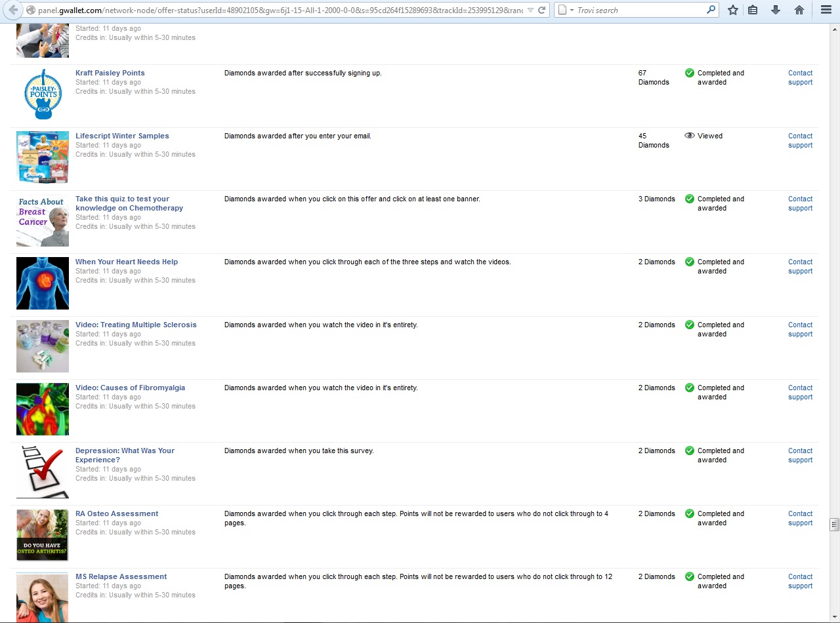Click the browser back arrow button
Viewport: 840px width, 623px height.
[x=12, y=10]
